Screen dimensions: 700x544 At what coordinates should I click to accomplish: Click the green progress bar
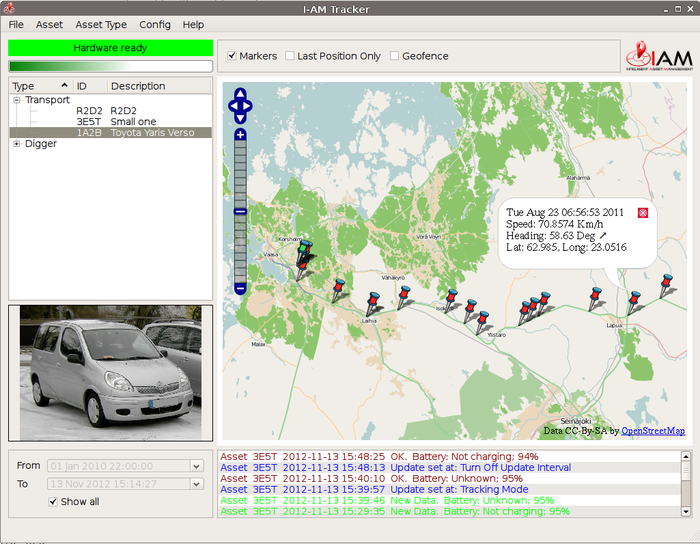coord(110,66)
